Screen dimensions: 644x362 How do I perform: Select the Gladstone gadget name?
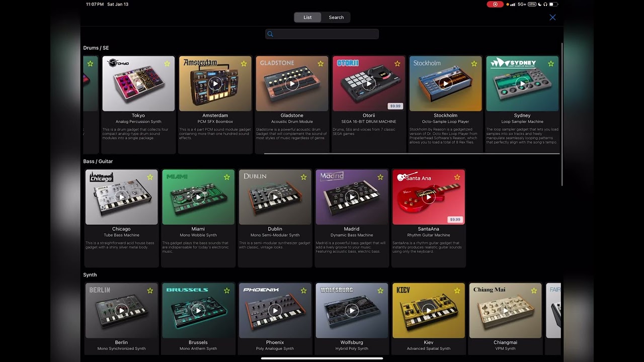click(292, 116)
